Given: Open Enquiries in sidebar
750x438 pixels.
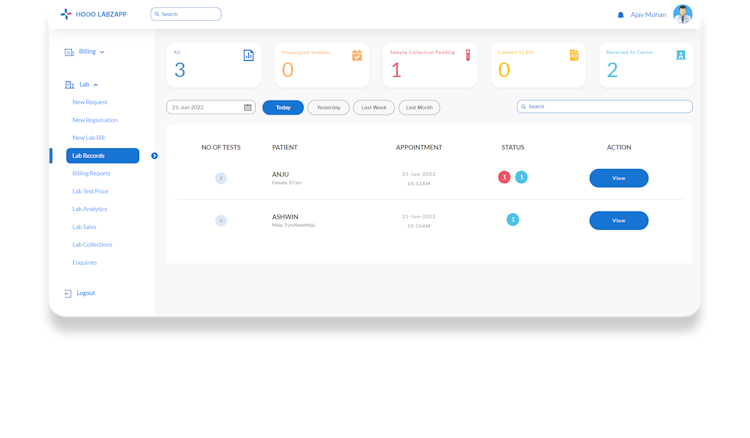Looking at the screenshot, I should [84, 263].
